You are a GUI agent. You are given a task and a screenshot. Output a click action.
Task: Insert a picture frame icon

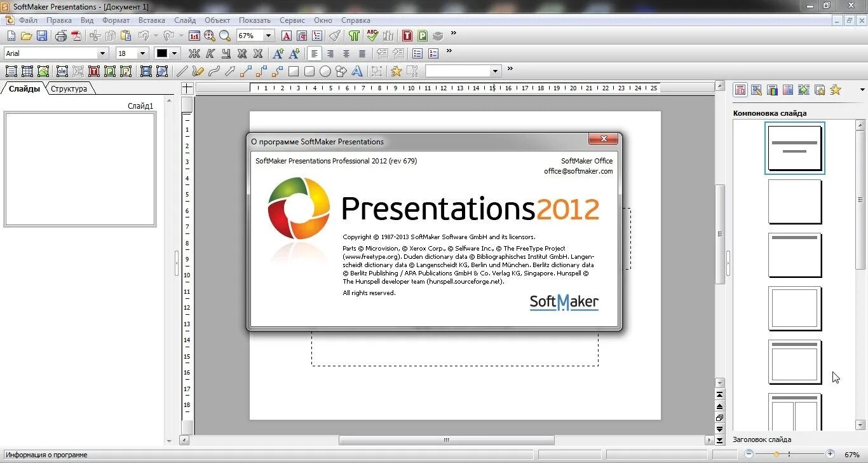coord(43,71)
